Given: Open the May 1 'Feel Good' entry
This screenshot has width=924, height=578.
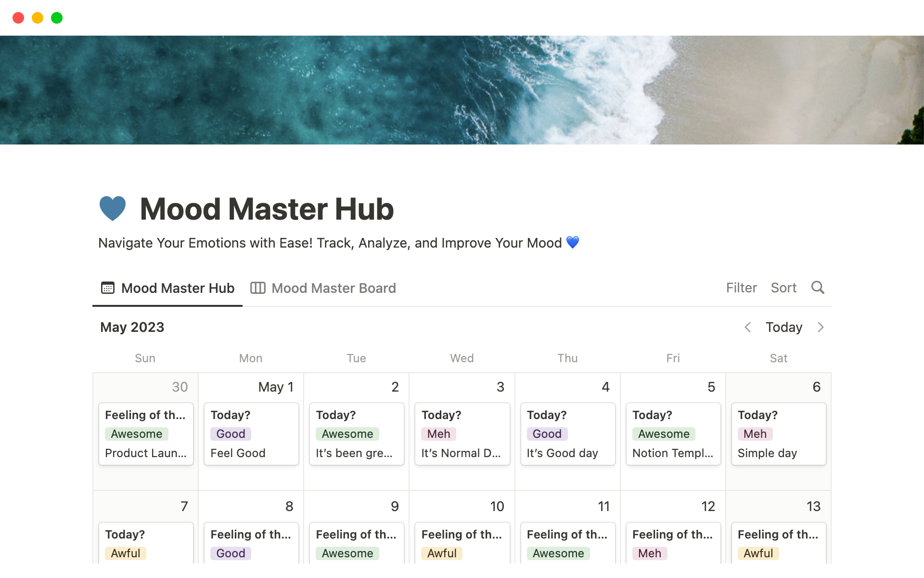Looking at the screenshot, I should (251, 434).
